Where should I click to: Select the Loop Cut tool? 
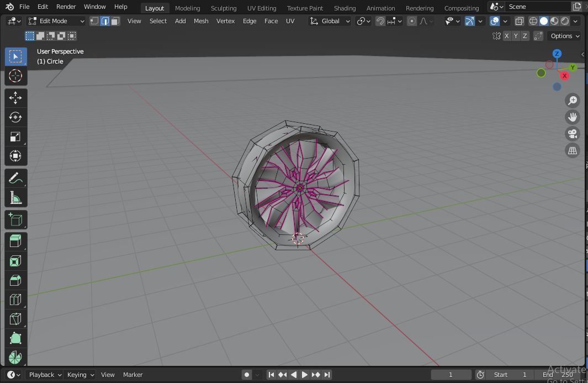15,299
